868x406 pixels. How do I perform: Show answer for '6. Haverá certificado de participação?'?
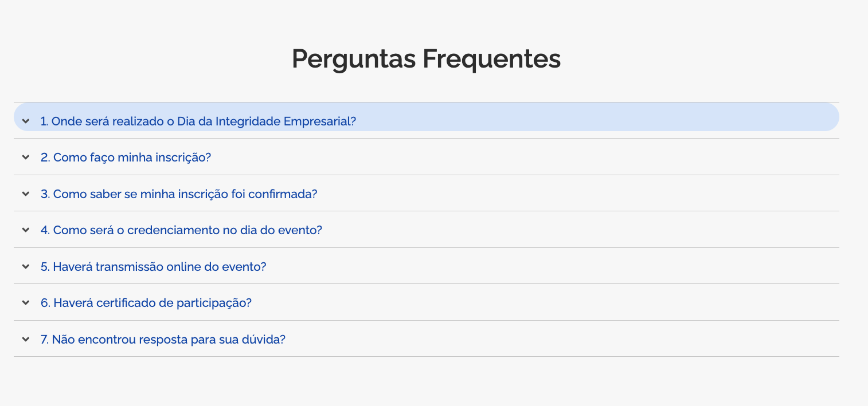(146, 303)
